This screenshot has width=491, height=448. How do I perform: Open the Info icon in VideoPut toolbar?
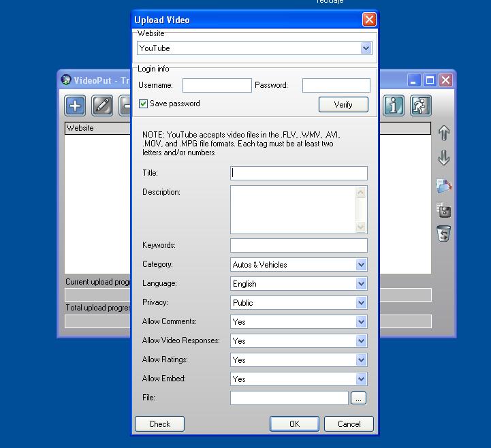(394, 106)
